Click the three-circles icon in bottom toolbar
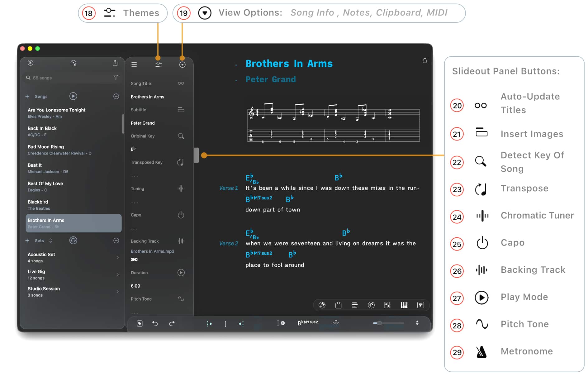Image resolution: width=588 pixels, height=381 pixels. point(336,322)
